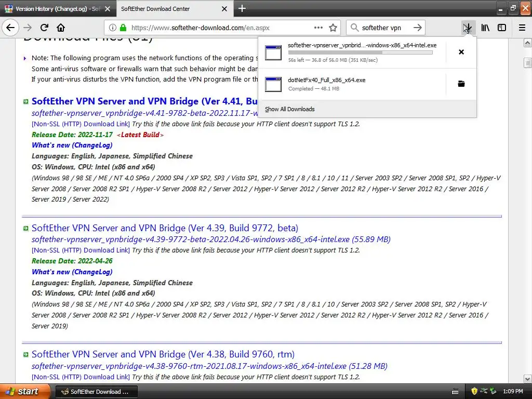Close the Version History tab
Image resolution: width=532 pixels, height=399 pixels.
(x=108, y=9)
